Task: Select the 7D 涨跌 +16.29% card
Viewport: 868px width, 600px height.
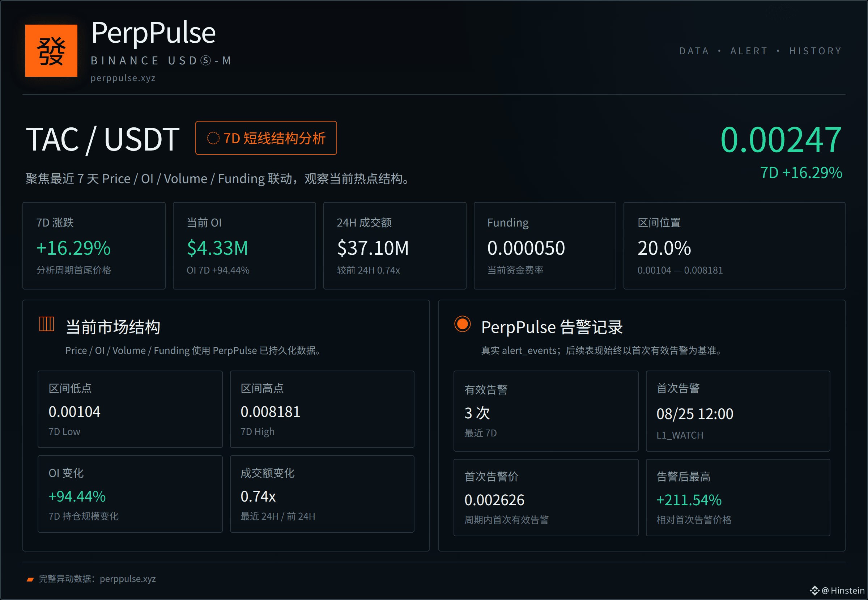Action: pos(94,245)
